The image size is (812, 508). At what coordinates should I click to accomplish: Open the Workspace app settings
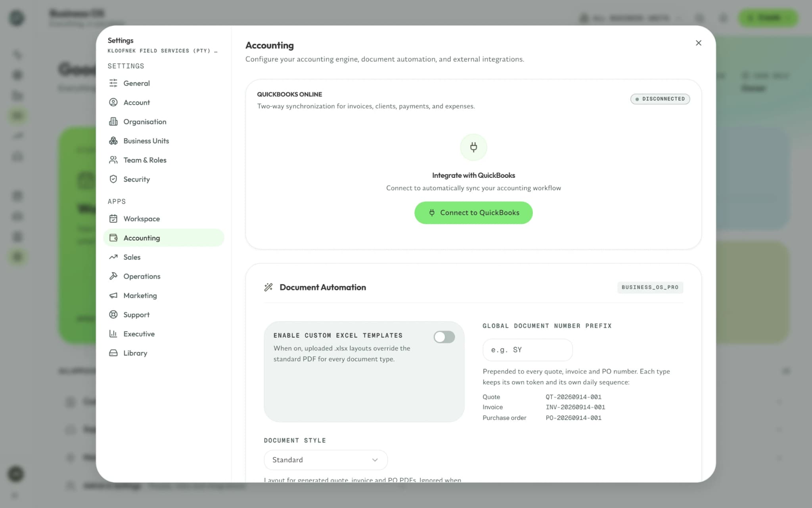(x=163, y=219)
